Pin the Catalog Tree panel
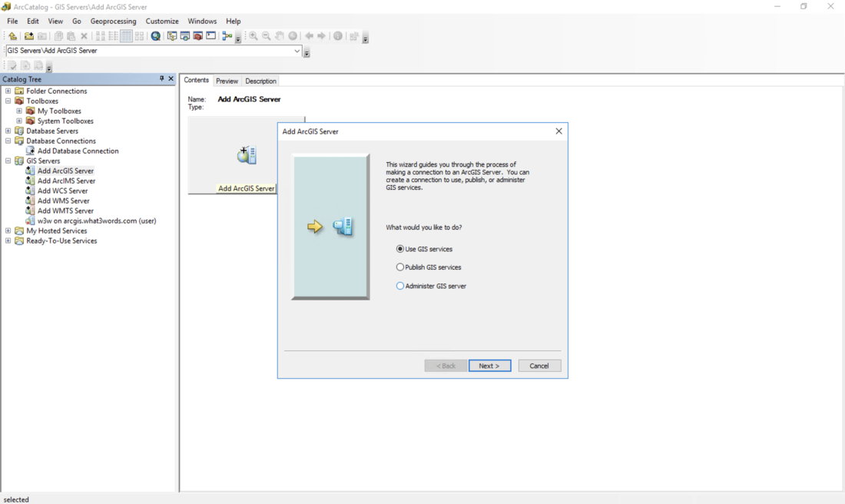Image resolution: width=845 pixels, height=504 pixels. tap(161, 78)
